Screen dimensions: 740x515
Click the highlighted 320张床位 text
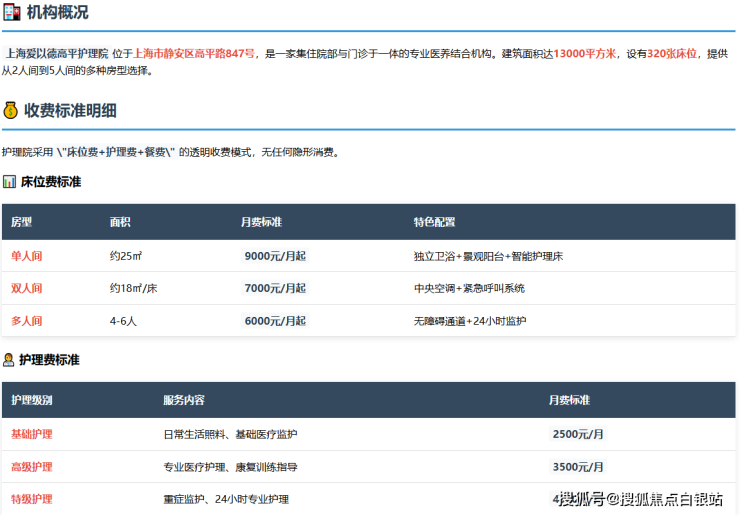click(672, 54)
